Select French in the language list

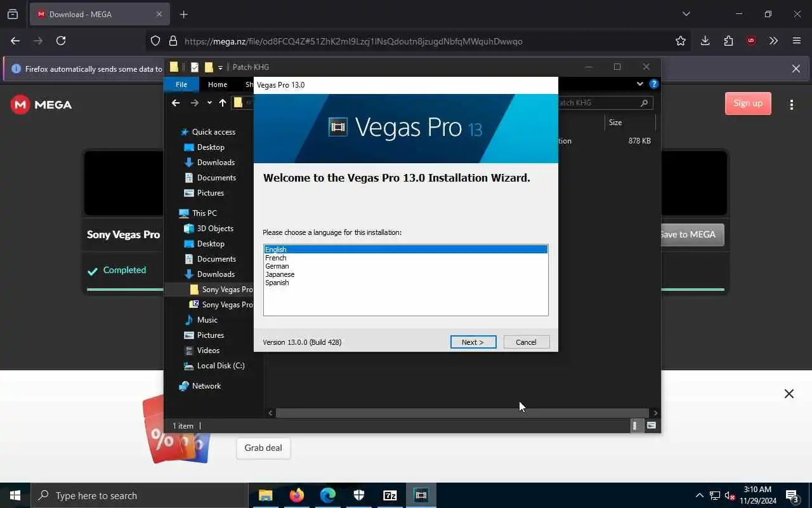(276, 258)
